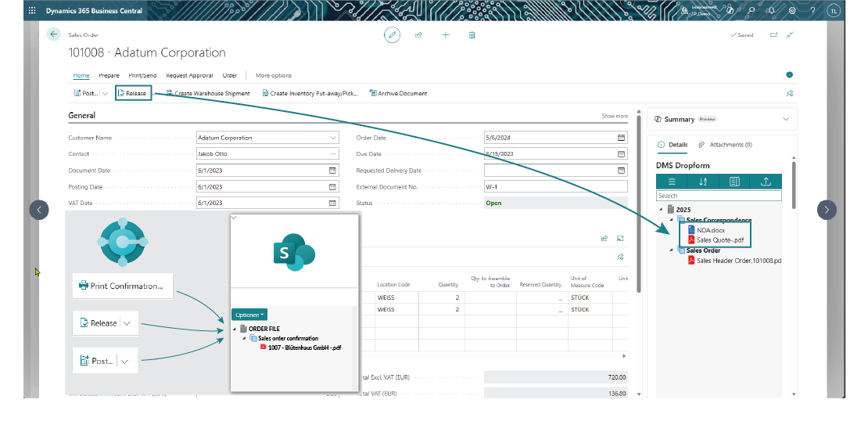Open NDA.docx file
This screenshot has width=868, height=425.
[x=706, y=229]
